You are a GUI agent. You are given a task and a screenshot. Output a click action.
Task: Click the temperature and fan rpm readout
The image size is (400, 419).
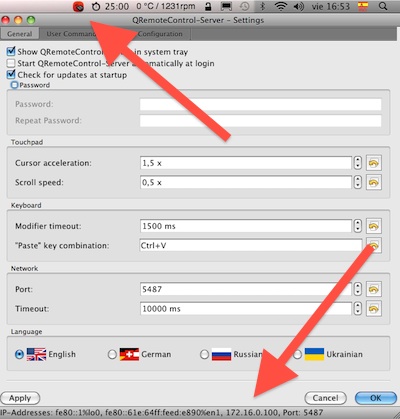coord(166,6)
